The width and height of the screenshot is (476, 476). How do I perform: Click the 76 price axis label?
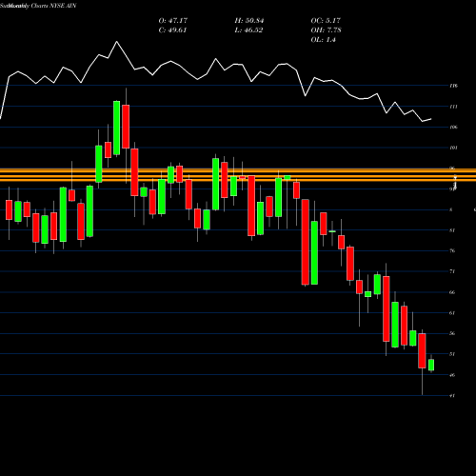pyautogui.click(x=452, y=251)
